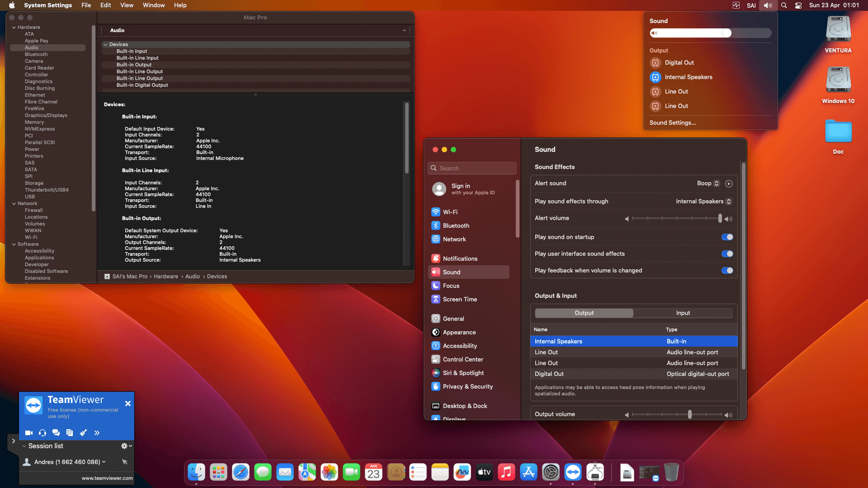Adjust the Alert volume slider
The image size is (868, 488).
click(x=720, y=219)
